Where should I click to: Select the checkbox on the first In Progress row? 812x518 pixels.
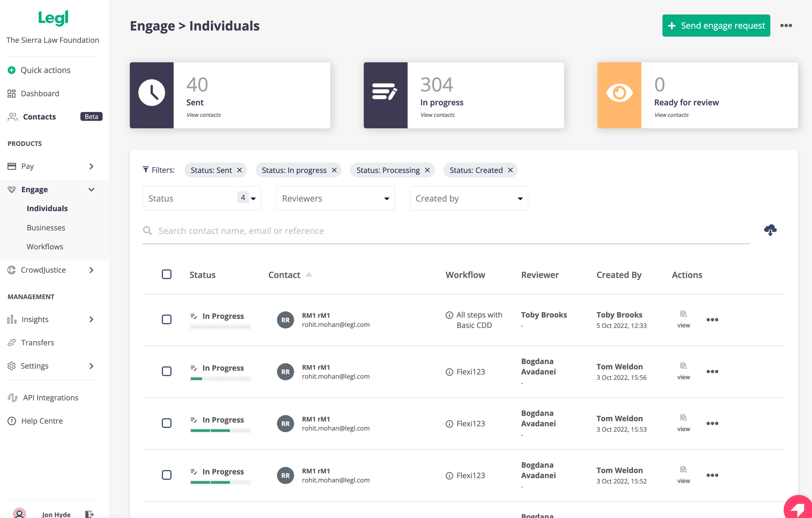(167, 319)
